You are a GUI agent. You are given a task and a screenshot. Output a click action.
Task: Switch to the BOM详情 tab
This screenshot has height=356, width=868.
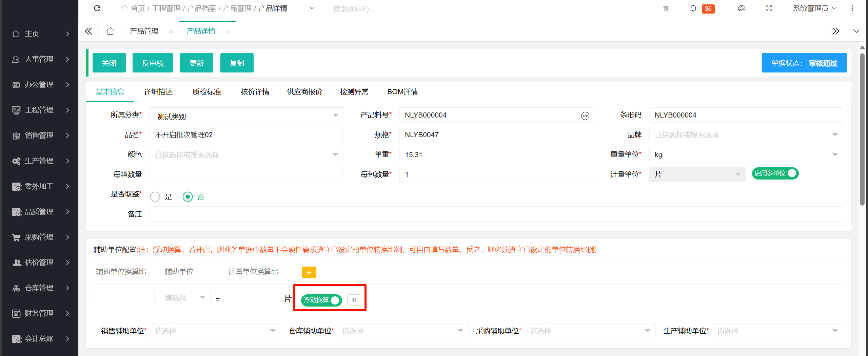tap(402, 92)
